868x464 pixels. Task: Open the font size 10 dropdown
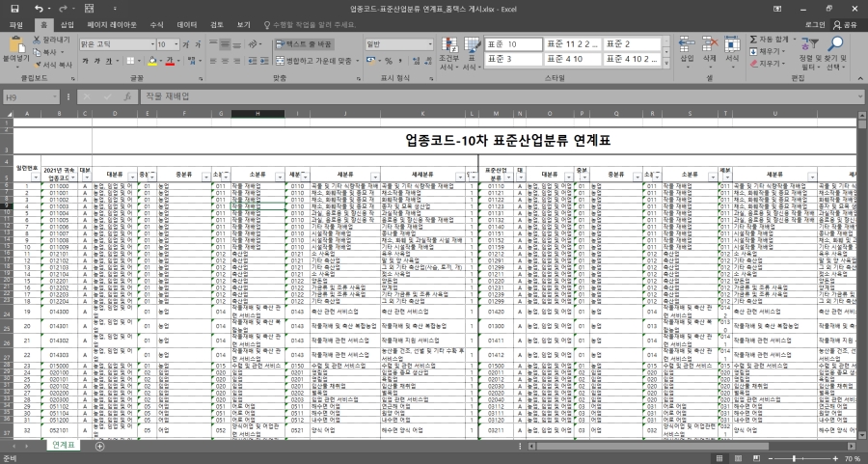pos(176,44)
